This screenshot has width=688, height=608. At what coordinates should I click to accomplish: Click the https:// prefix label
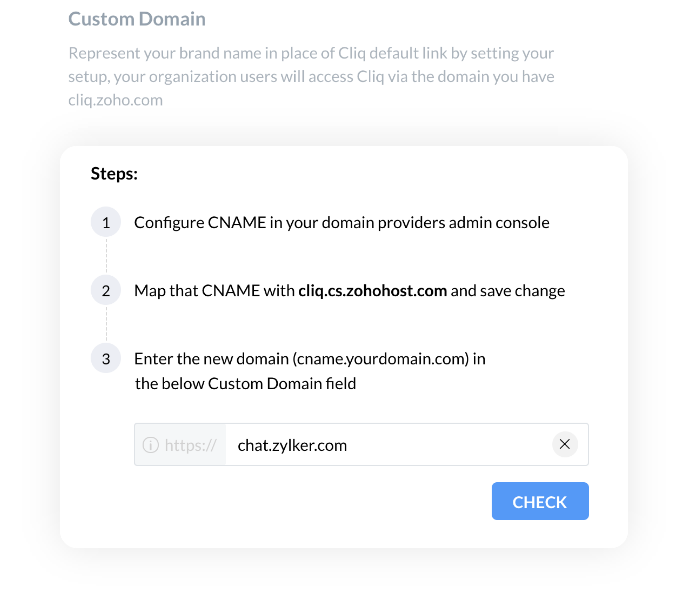pos(191,445)
